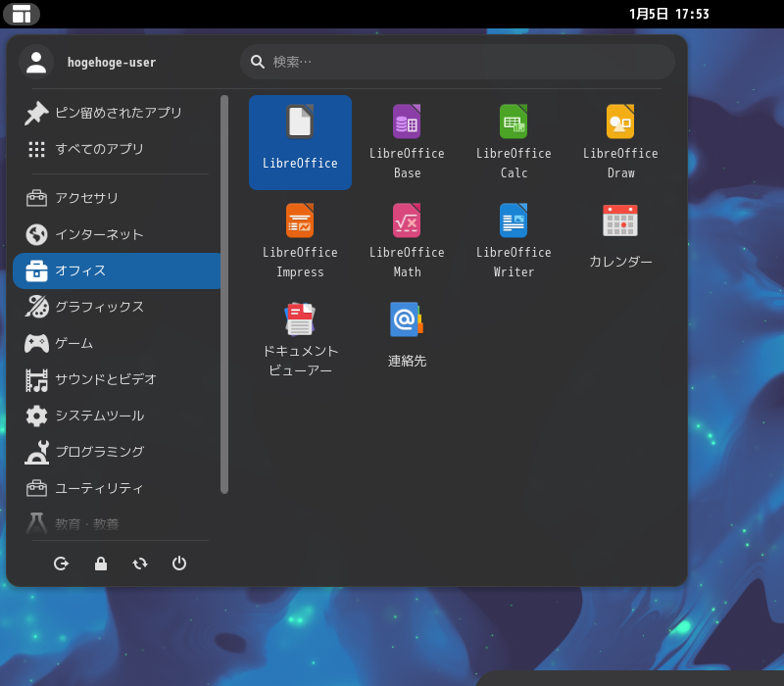
Task: Lock the screen with padlock icon
Action: 101,563
